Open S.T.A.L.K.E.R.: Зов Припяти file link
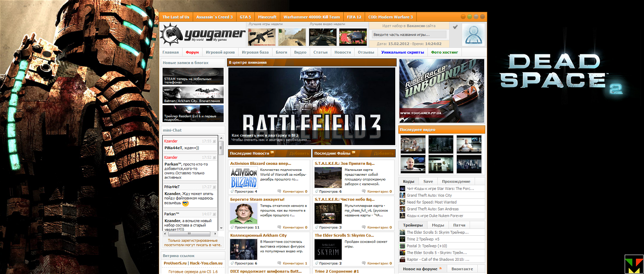Image resolution: width=644 pixels, height=274 pixels. (x=345, y=164)
